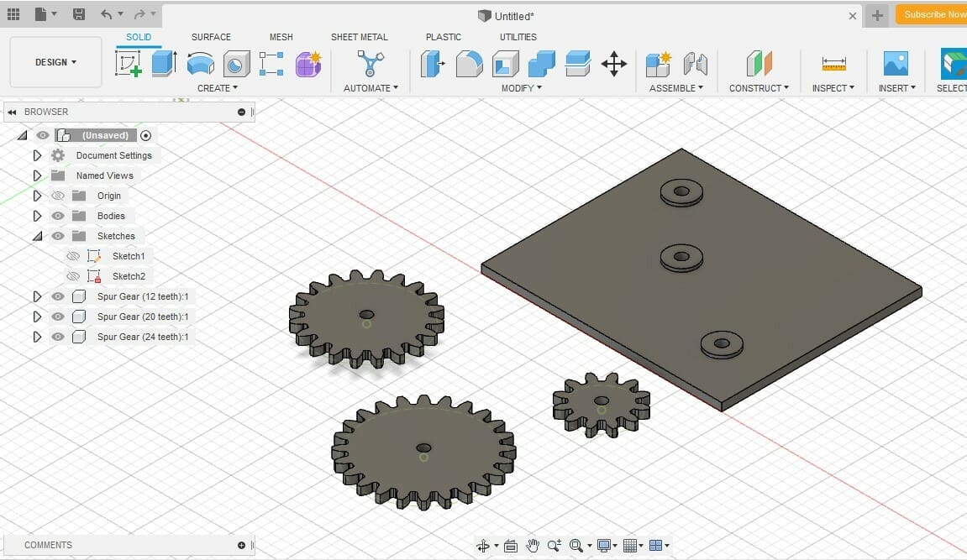
Task: Select the Combine tool
Action: point(542,64)
